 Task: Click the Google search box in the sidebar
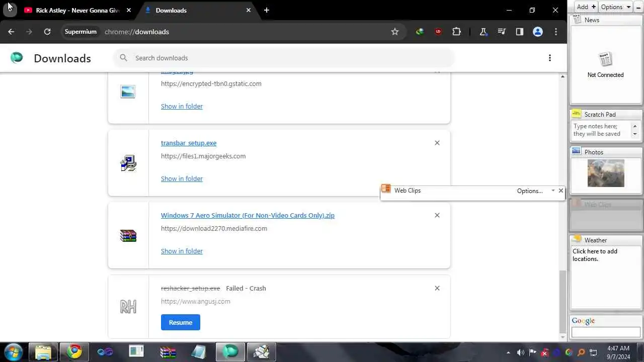606,332
